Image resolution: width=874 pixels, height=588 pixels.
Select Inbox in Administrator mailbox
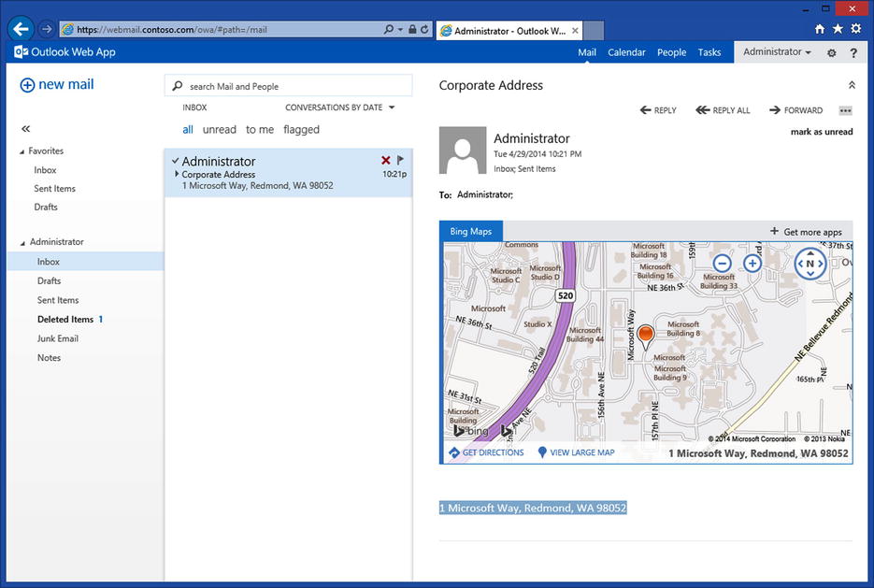point(86,262)
